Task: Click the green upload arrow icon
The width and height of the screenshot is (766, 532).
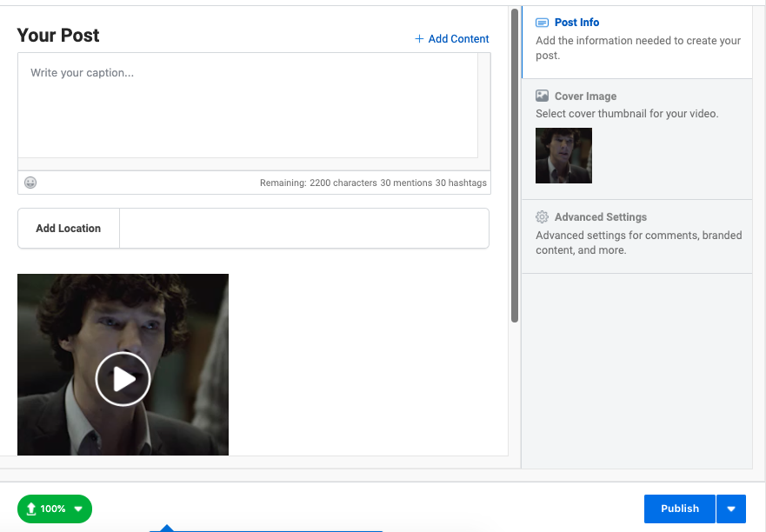Action: coord(31,509)
